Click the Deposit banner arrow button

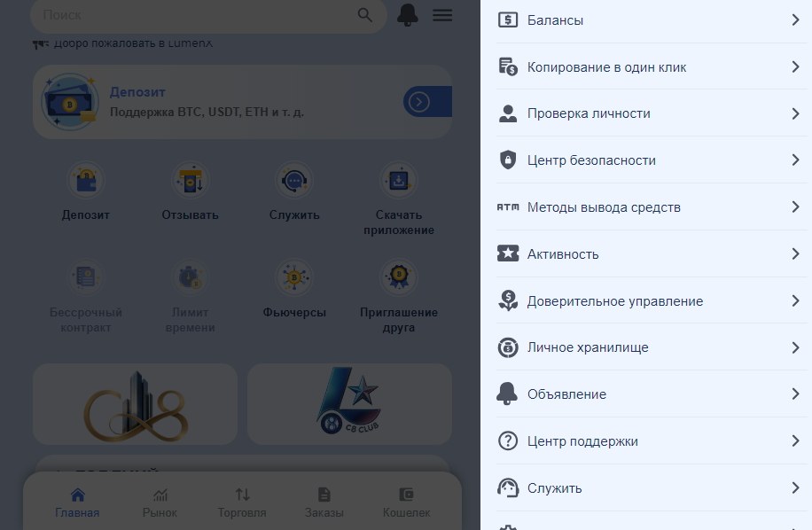[427, 101]
